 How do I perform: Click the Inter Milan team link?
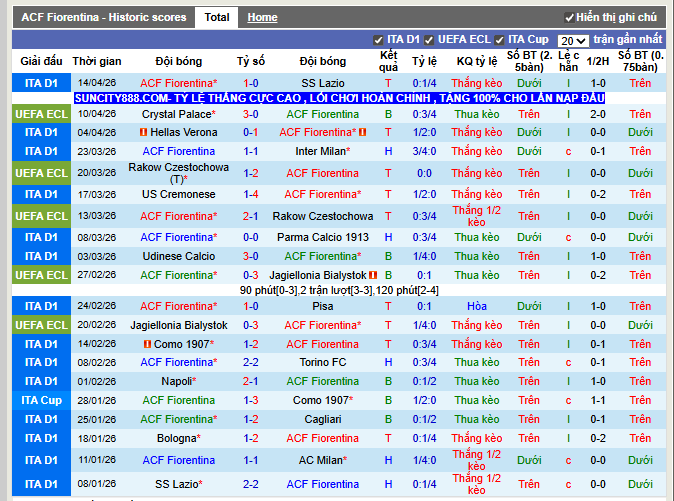point(321,152)
